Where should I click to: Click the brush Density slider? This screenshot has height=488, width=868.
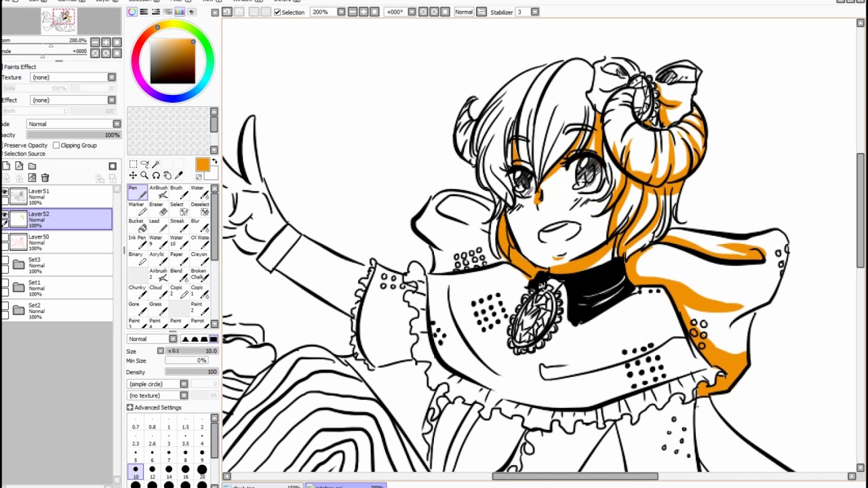pyautogui.click(x=192, y=372)
